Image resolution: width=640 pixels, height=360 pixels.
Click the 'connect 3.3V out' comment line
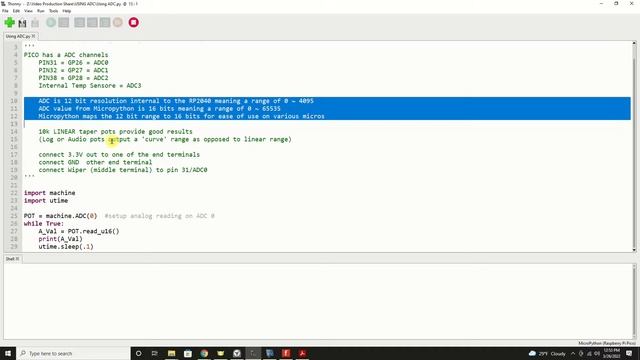pyautogui.click(x=119, y=154)
